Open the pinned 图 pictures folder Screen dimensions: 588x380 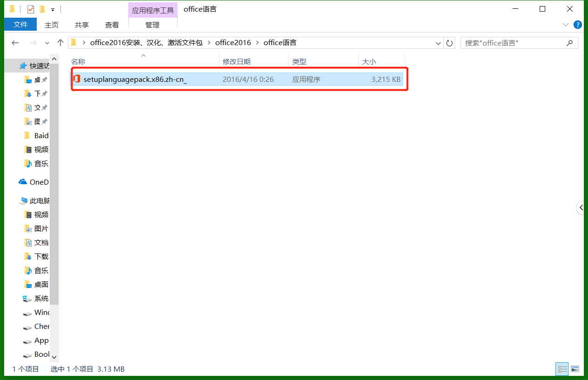36,122
